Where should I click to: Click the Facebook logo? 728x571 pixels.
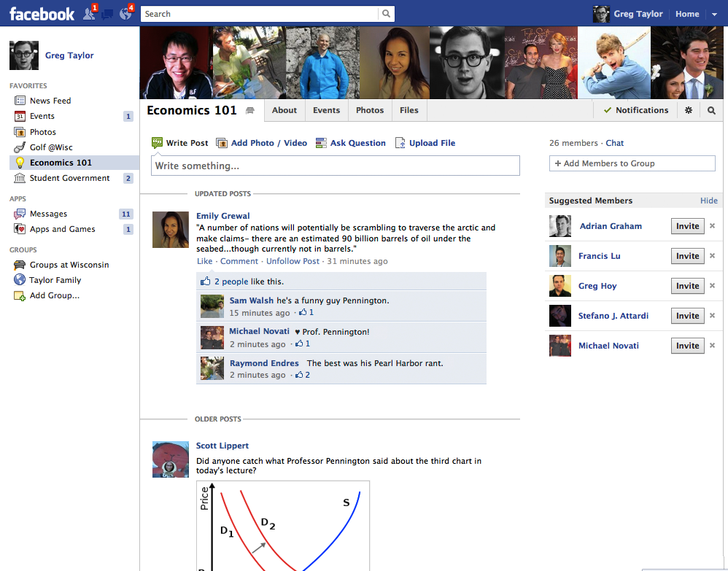pyautogui.click(x=42, y=14)
